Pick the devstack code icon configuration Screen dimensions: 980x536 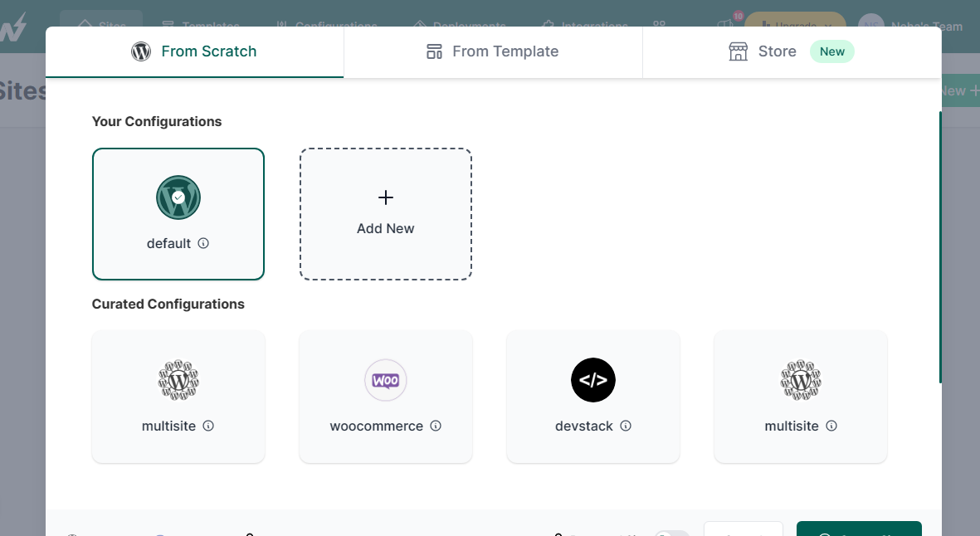point(592,380)
